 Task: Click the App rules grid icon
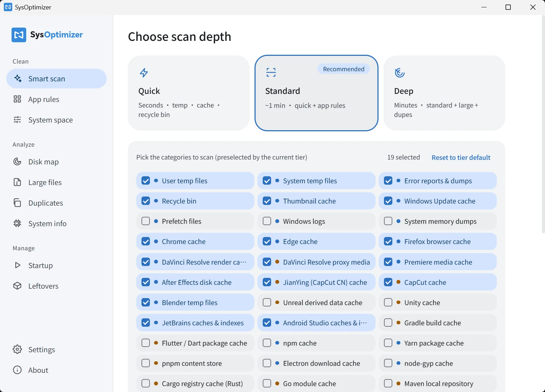[17, 99]
